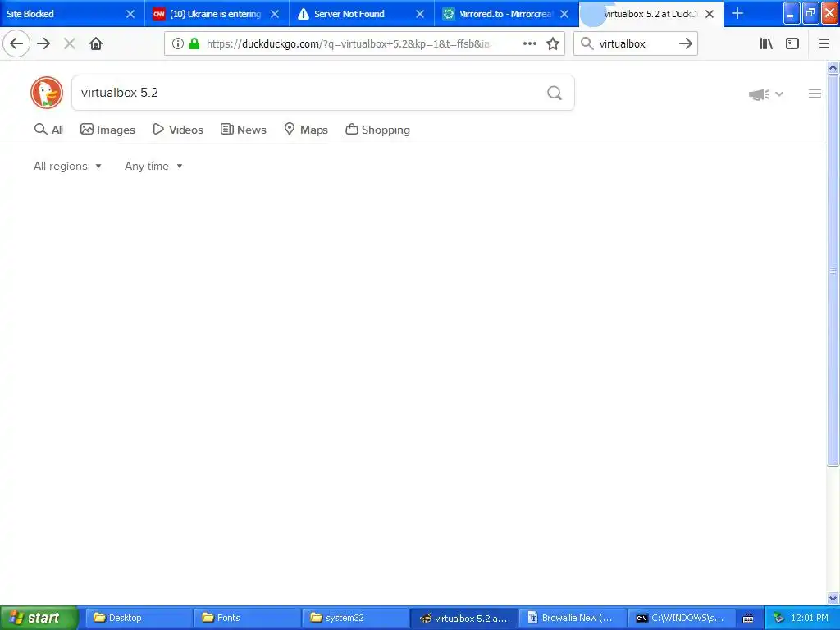Open the Windows Start menu
Screen dimensions: 840x630
pos(39,618)
